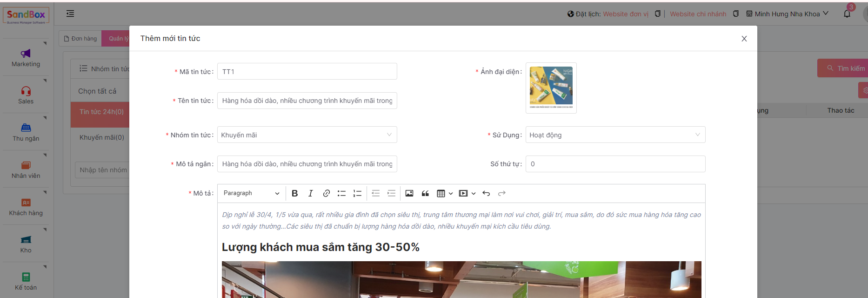Insert a block quote
Viewport: 868px width, 298px height.
coord(425,193)
